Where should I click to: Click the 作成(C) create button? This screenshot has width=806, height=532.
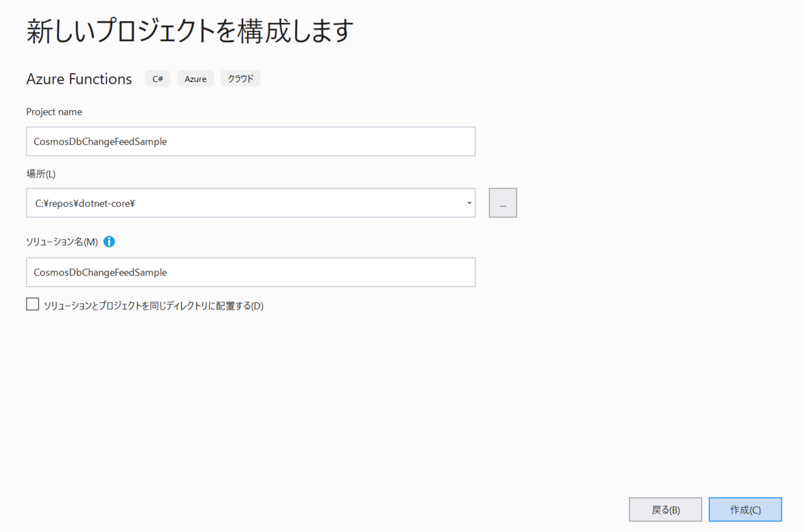click(x=745, y=510)
